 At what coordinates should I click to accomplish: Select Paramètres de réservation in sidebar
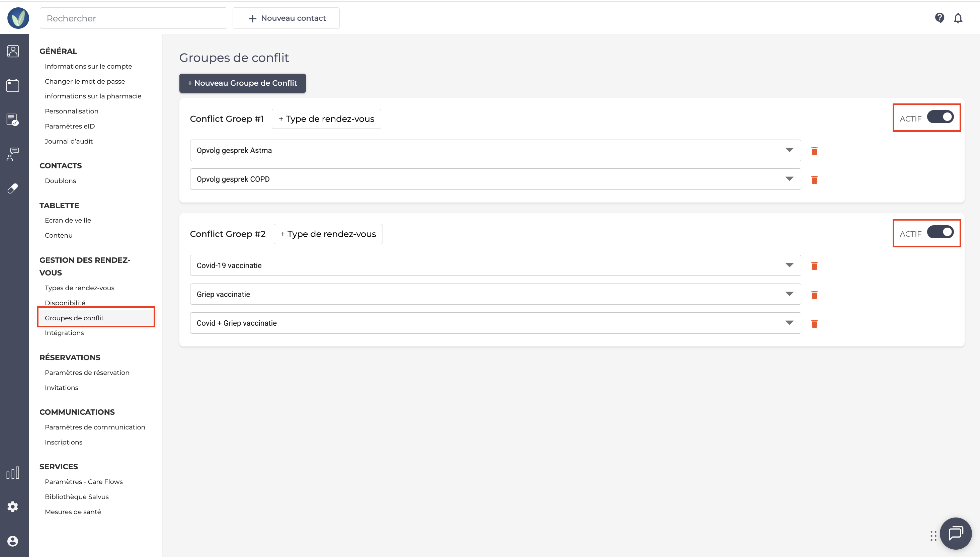pos(87,373)
